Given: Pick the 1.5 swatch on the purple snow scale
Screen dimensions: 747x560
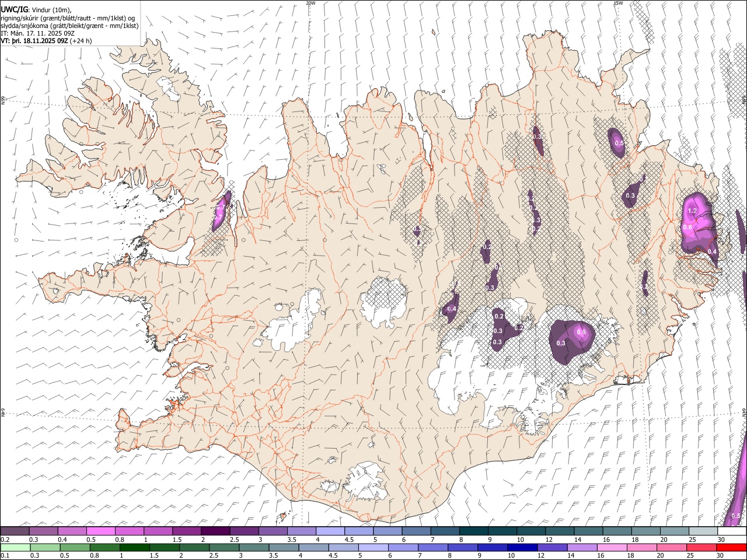Looking at the screenshot, I should pyautogui.click(x=187, y=531).
